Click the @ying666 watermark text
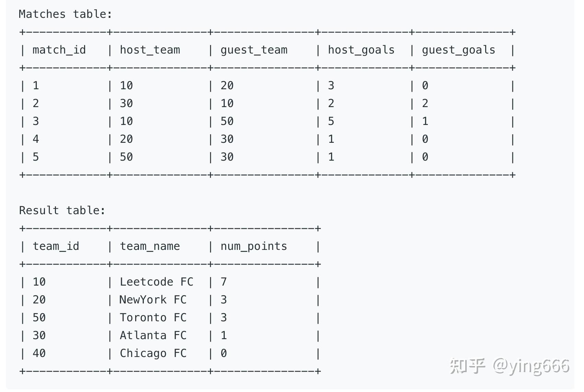This screenshot has height=392, width=584. click(x=531, y=366)
